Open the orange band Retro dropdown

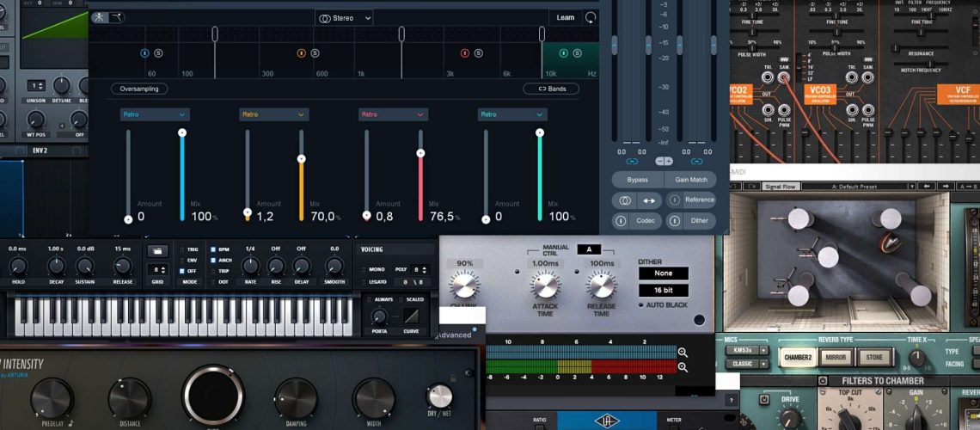273,114
